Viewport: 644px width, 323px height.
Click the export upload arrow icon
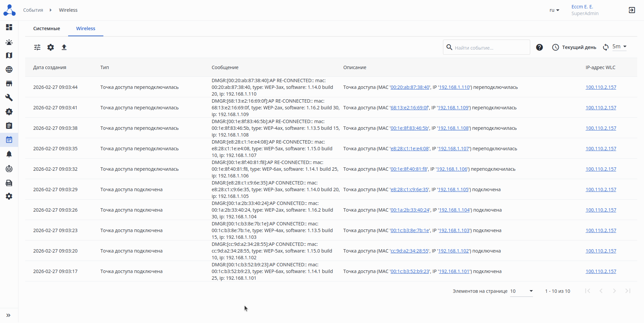(x=64, y=47)
